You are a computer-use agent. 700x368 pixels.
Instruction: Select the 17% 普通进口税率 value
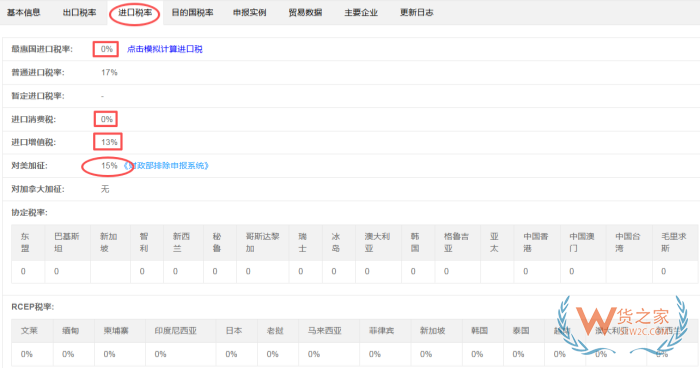[109, 72]
